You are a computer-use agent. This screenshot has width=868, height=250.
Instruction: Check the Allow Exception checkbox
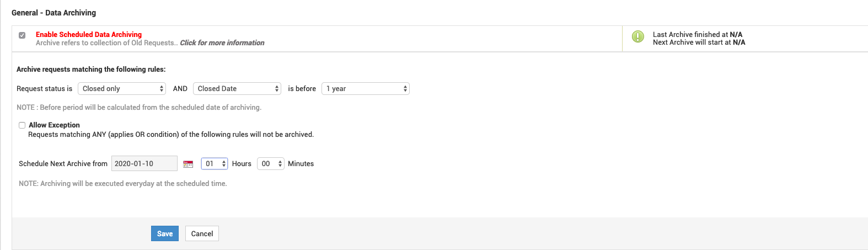point(22,125)
